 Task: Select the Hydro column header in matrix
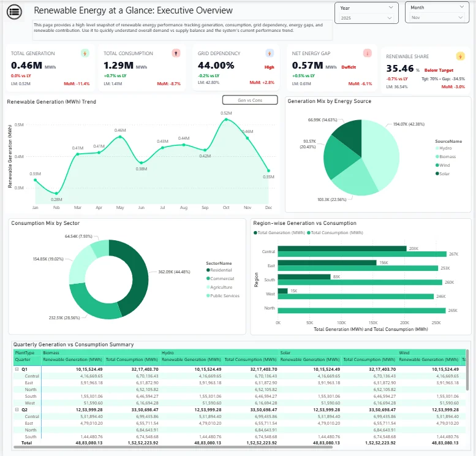pyautogui.click(x=167, y=353)
